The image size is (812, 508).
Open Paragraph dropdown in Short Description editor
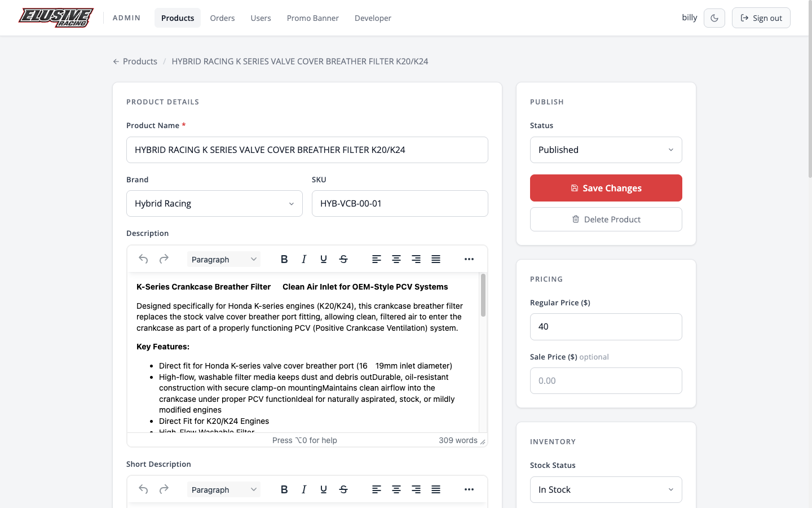click(224, 489)
